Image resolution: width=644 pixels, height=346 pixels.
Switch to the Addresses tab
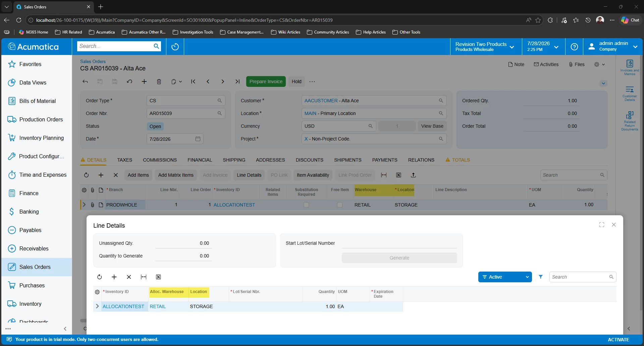(270, 160)
